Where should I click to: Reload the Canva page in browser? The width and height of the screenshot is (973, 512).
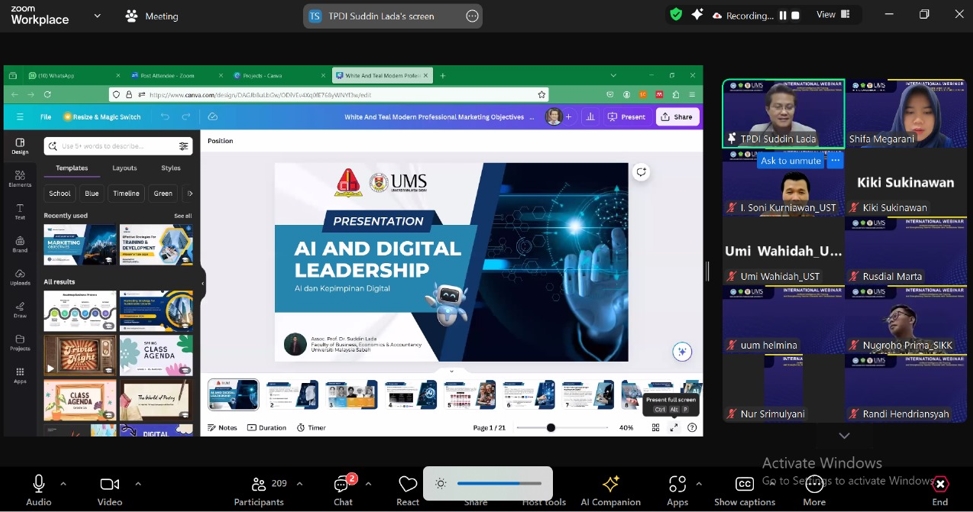point(47,94)
